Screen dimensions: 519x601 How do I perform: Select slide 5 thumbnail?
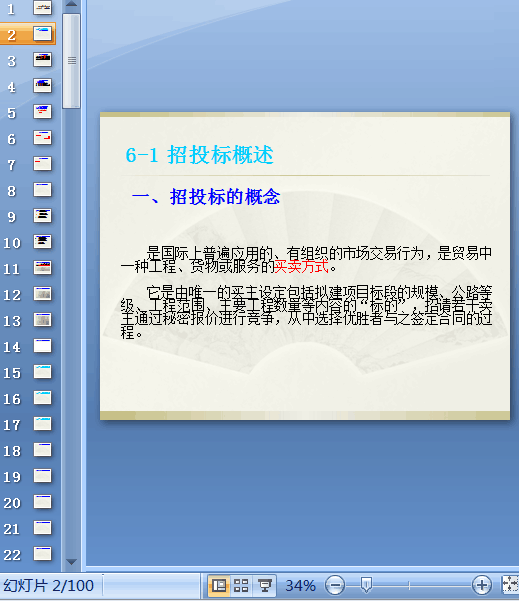pos(43,112)
